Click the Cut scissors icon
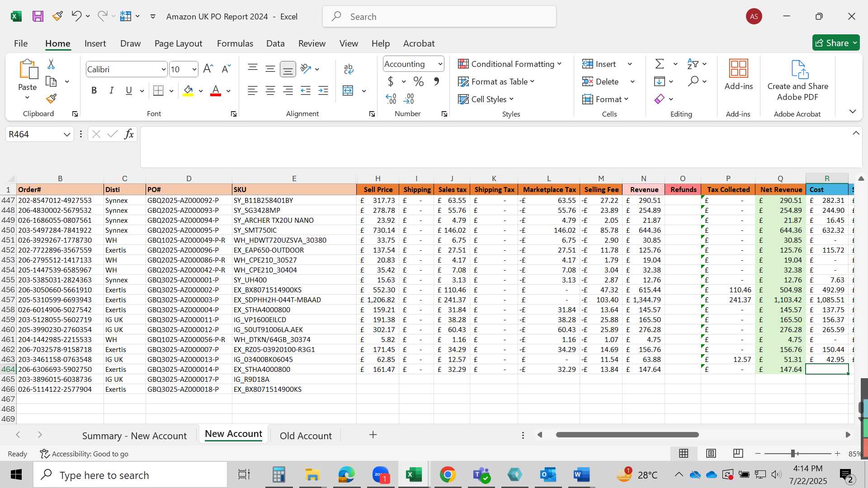This screenshot has height=488, width=868. pos(51,64)
